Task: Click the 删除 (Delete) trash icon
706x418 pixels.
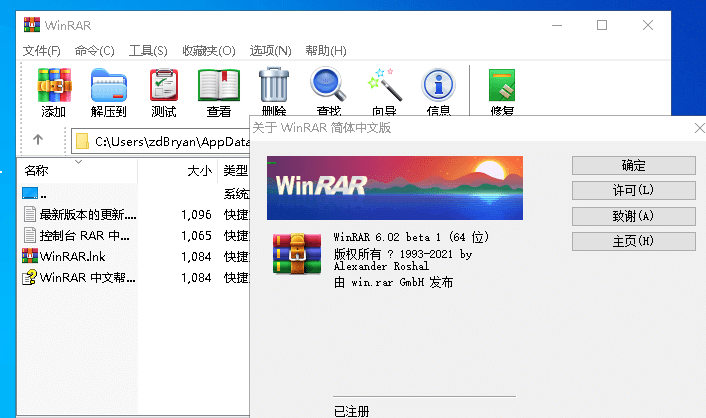Action: click(273, 87)
